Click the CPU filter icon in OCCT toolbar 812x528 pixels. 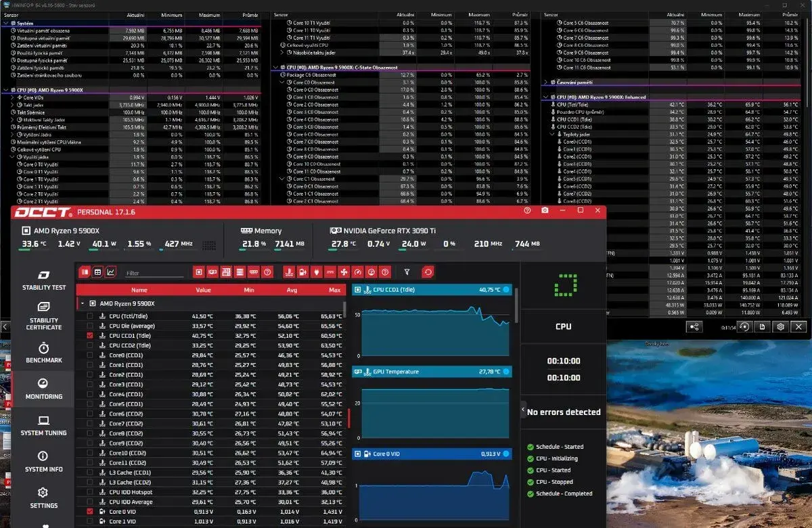pos(198,272)
